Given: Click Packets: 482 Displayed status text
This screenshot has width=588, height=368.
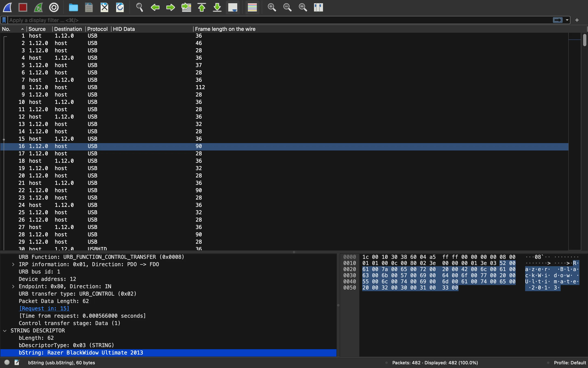Looking at the screenshot, I should 435,363.
